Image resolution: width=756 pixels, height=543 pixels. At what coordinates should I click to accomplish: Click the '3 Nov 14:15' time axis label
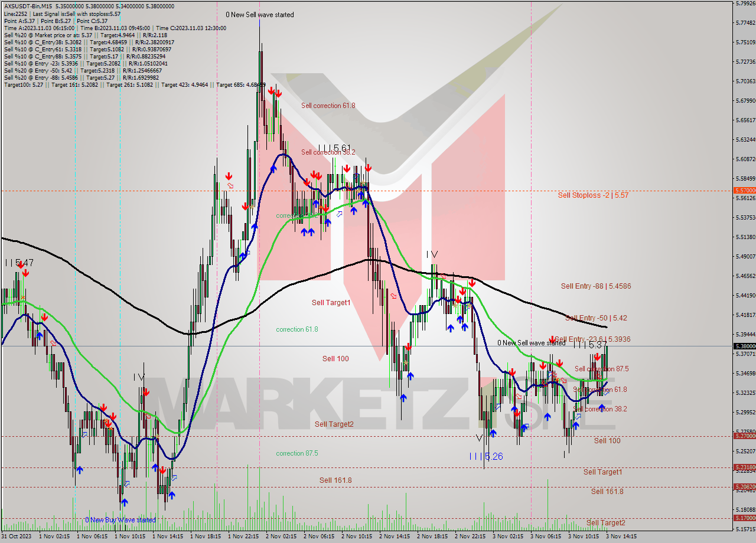[621, 537]
